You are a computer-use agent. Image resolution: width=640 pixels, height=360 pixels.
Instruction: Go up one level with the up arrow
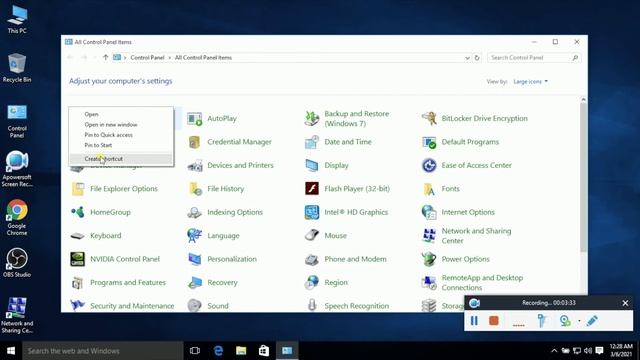point(106,58)
